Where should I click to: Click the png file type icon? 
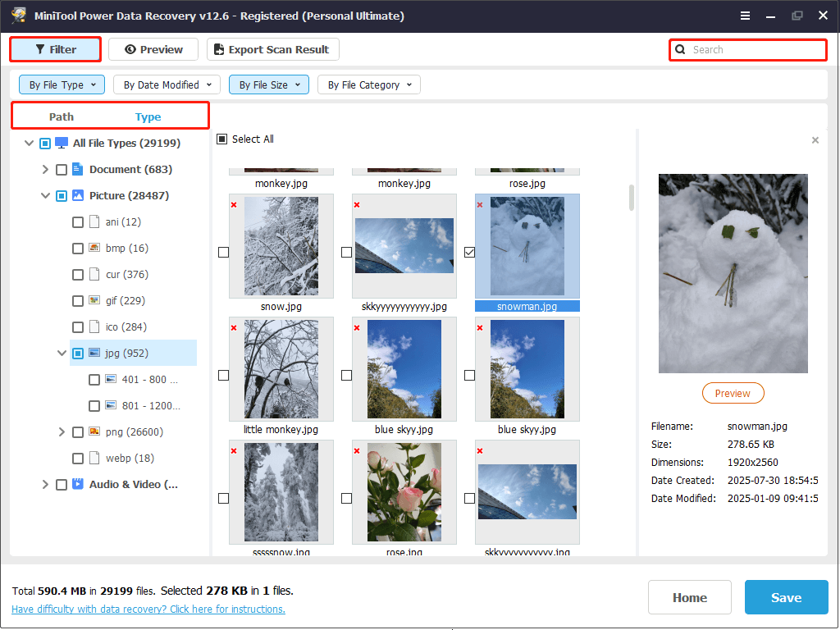[94, 431]
